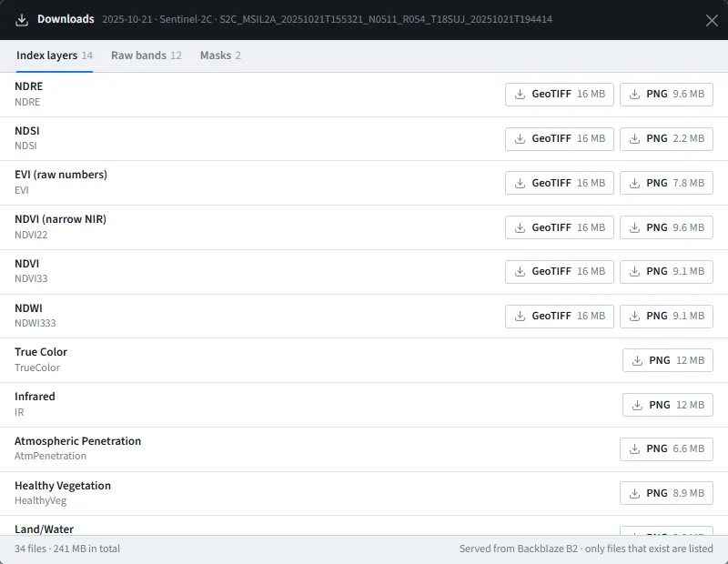This screenshot has width=728, height=564.
Task: Download NDSI GeoTIFF file
Action: (x=559, y=139)
